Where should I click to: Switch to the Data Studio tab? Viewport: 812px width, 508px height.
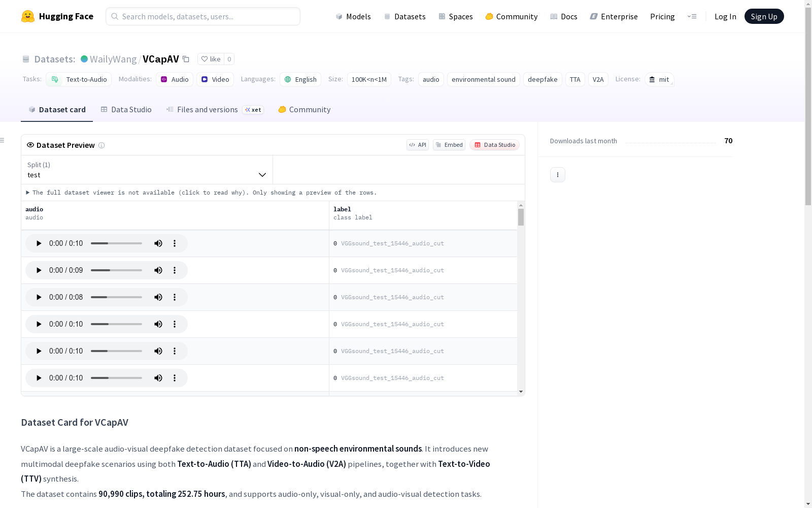126,110
